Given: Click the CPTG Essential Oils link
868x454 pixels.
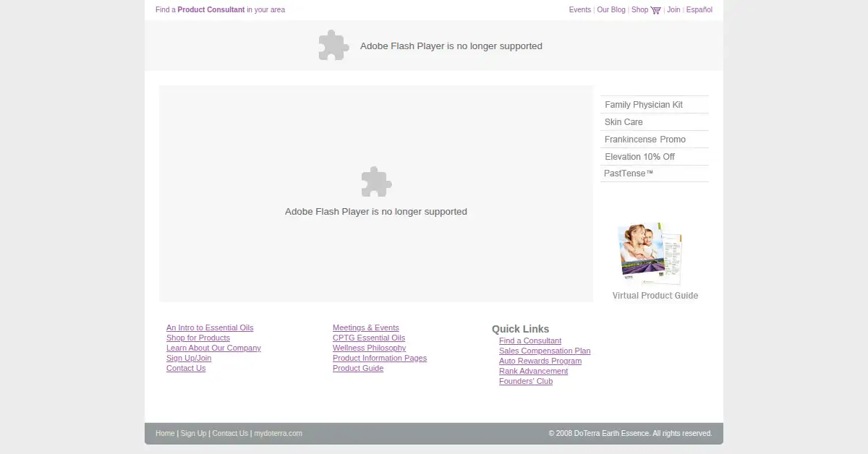Looking at the screenshot, I should tap(369, 338).
